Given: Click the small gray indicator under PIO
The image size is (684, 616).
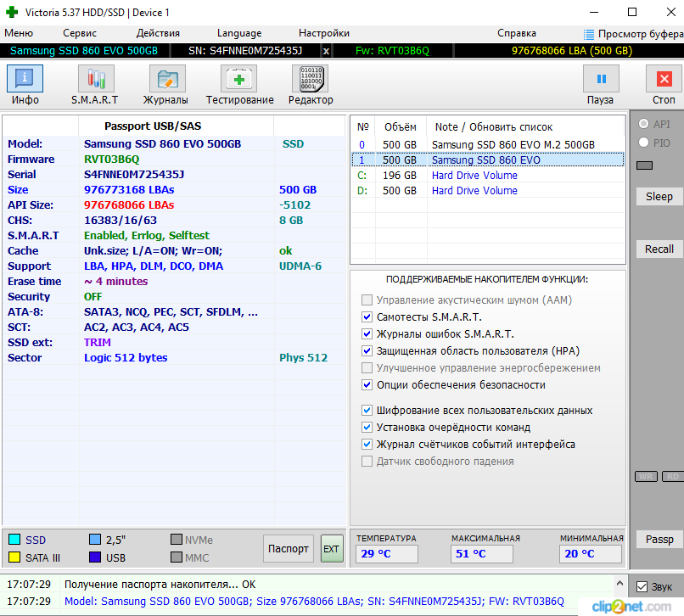Looking at the screenshot, I should 645,165.
